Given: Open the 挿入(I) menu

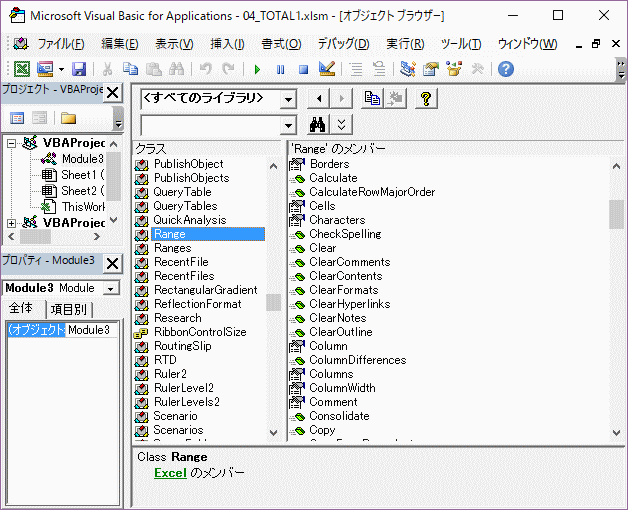Looking at the screenshot, I should (x=227, y=44).
